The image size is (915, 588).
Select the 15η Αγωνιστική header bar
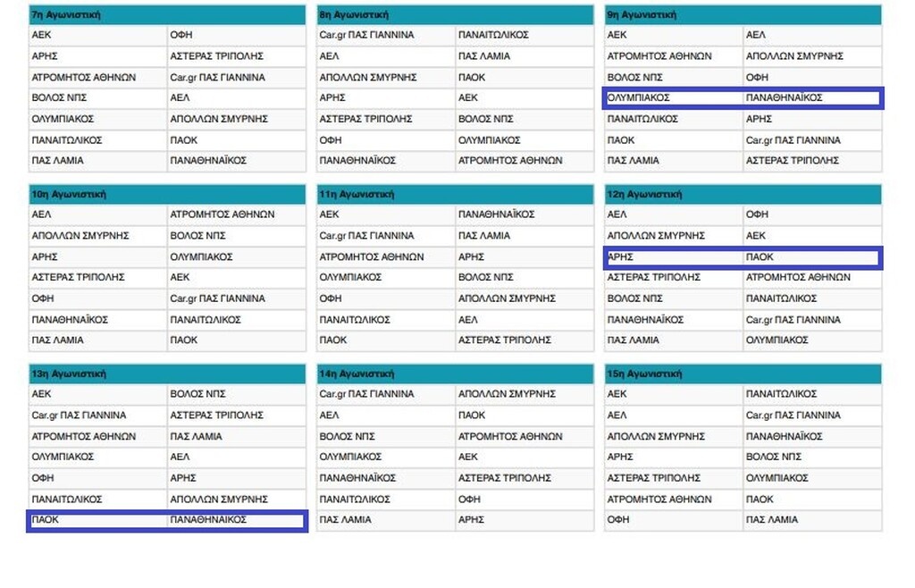(743, 374)
